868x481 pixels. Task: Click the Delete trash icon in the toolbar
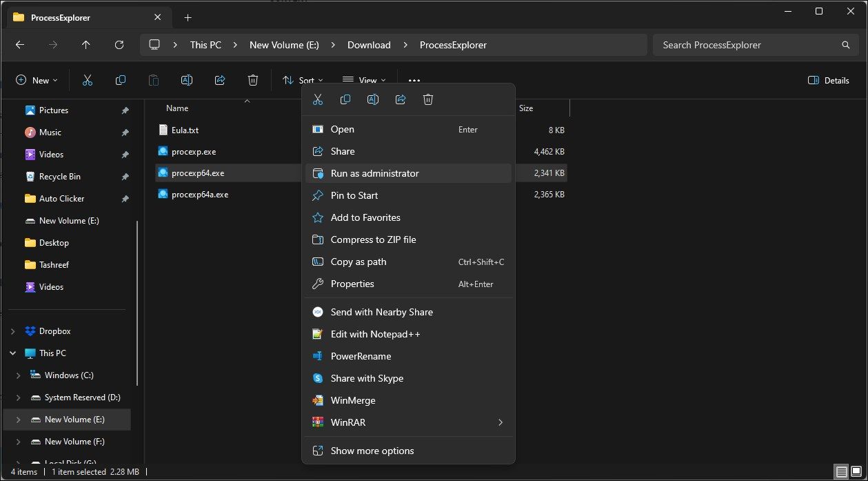(253, 80)
